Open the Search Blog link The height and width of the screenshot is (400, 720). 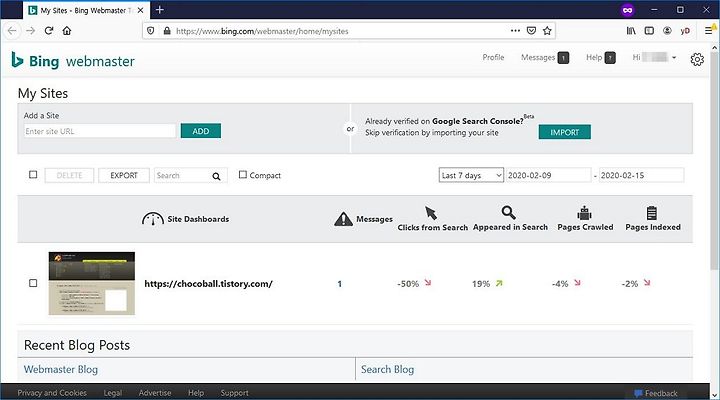(387, 369)
